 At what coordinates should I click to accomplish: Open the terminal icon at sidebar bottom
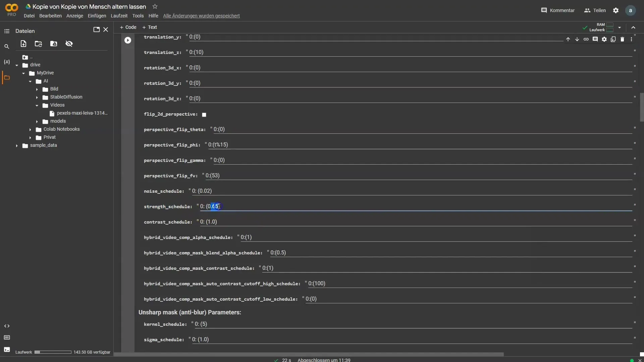tap(7, 349)
